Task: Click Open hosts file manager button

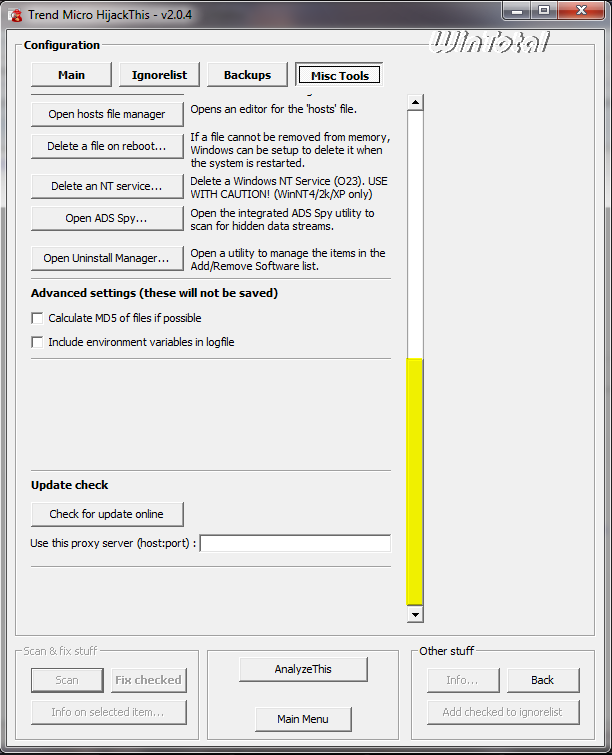Action: (107, 114)
